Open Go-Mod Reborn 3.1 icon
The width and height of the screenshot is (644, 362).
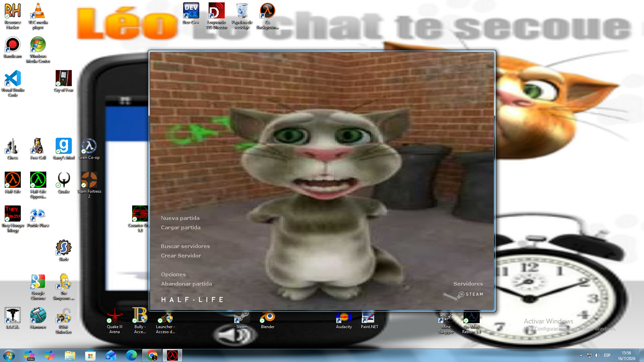click(x=471, y=322)
